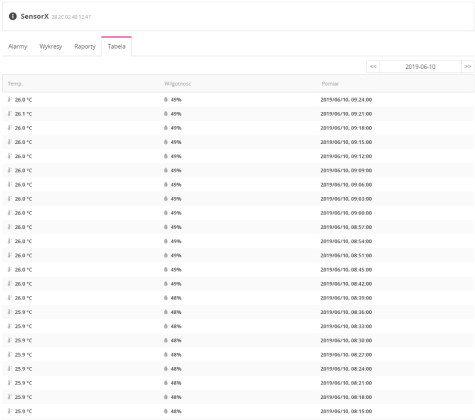
Task: Click timestamp 2019/06/10, 08:45:00
Action: point(346,270)
